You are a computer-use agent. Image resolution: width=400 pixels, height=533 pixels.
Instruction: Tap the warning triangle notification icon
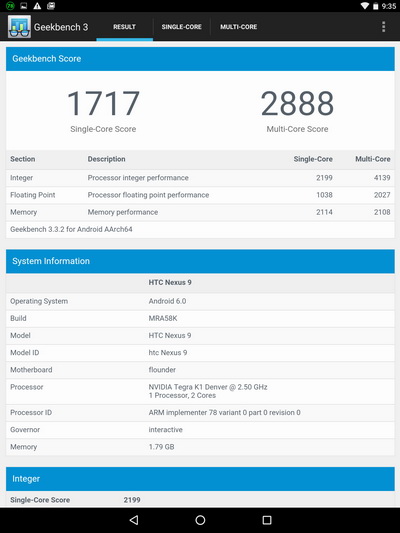pos(37,6)
